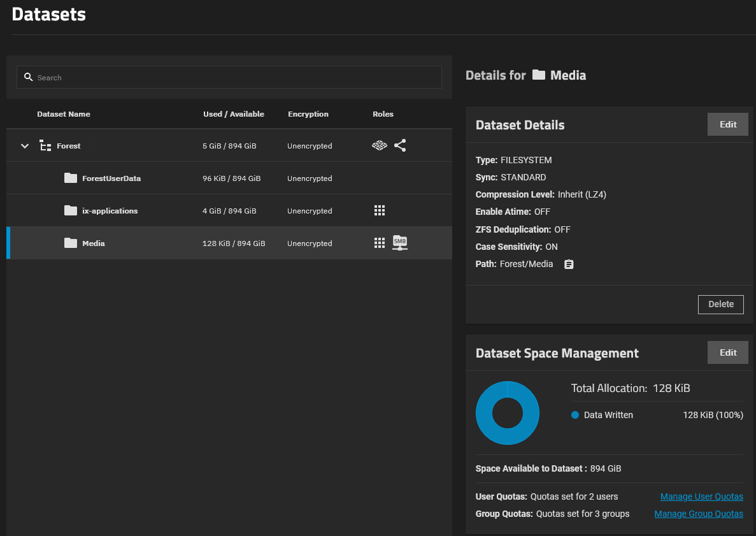Select the ix-applications dataset row
Image resolution: width=756 pixels, height=536 pixels.
229,211
